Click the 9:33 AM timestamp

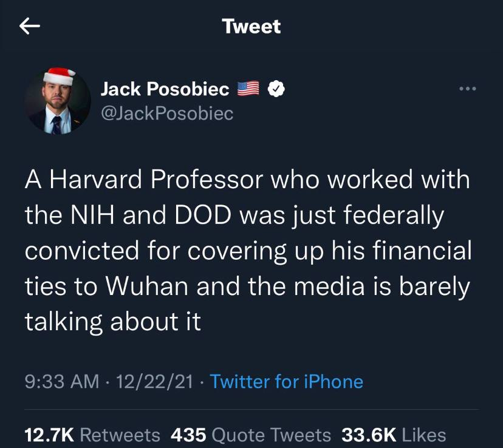[61, 381]
